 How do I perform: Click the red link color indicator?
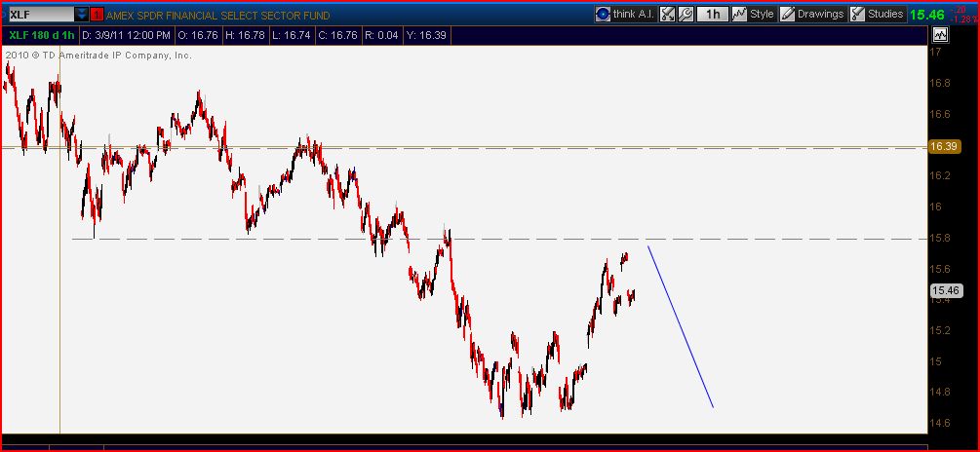pyautogui.click(x=97, y=15)
